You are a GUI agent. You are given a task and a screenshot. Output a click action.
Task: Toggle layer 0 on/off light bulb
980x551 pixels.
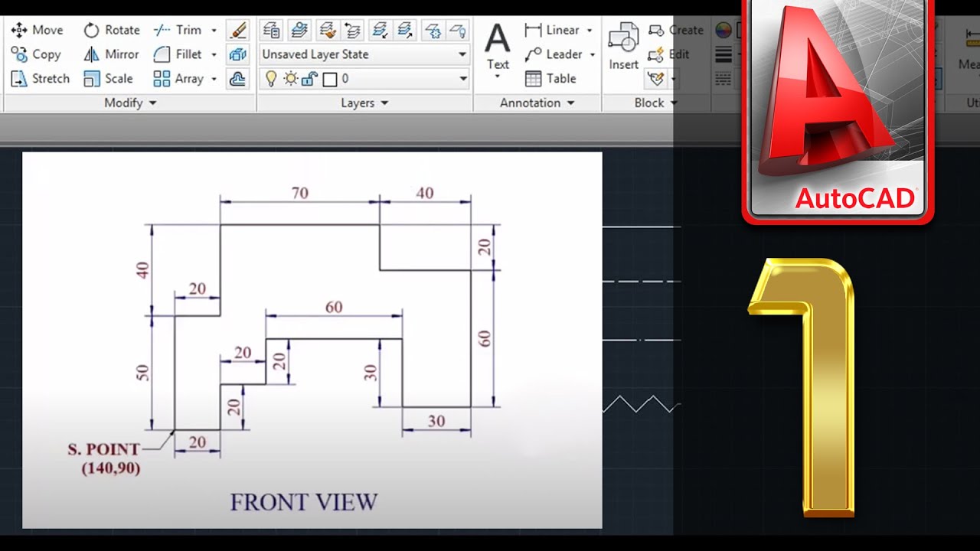[x=270, y=78]
